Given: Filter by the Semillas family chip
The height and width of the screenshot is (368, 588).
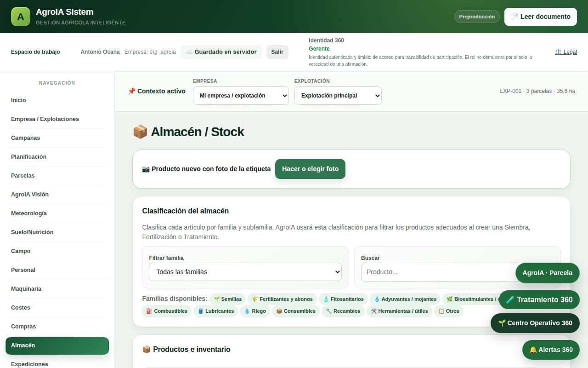Looking at the screenshot, I should tap(227, 299).
